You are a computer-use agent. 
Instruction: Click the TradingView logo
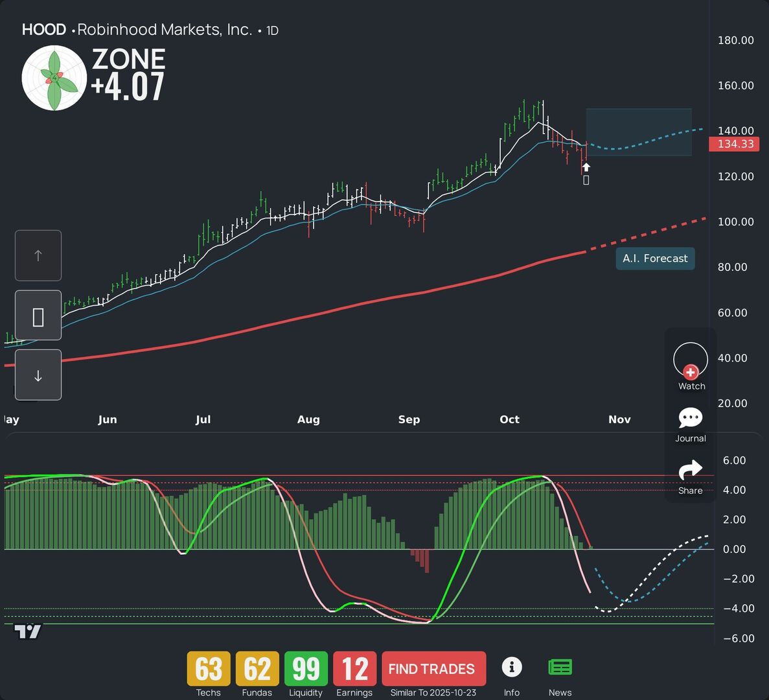tap(27, 632)
